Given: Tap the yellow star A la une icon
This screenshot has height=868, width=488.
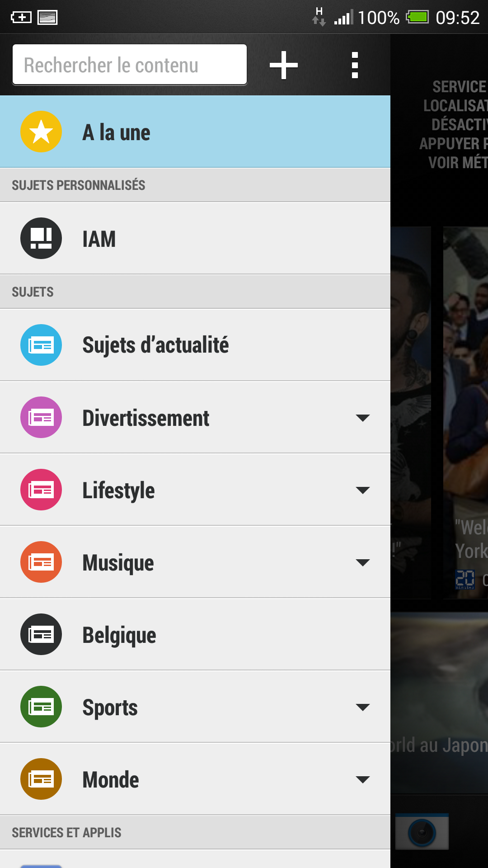Looking at the screenshot, I should 41,132.
